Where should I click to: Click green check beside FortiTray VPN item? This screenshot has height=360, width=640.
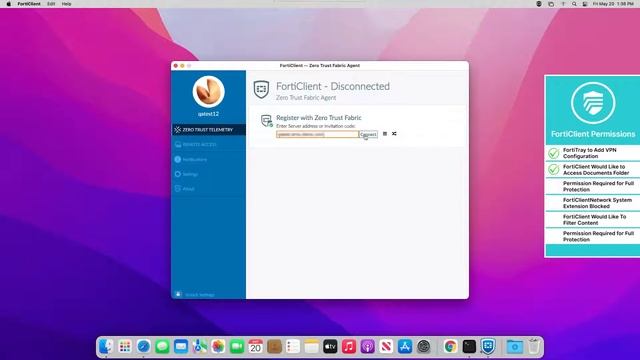point(553,153)
